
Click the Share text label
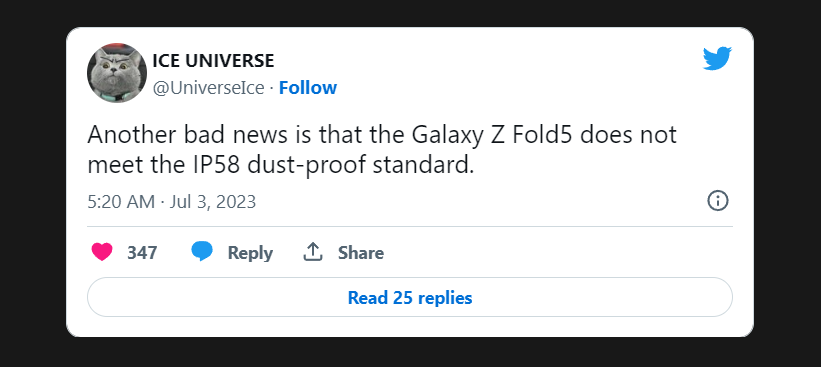click(x=361, y=253)
